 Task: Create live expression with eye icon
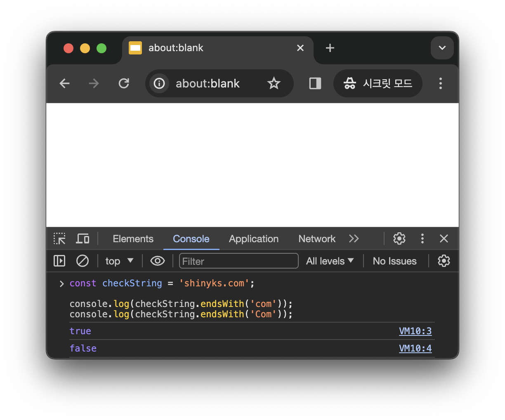[158, 261]
